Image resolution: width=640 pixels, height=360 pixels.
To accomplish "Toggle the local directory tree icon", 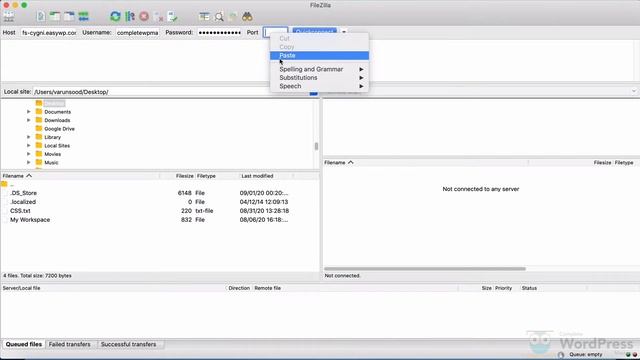I will pos(55,16).
